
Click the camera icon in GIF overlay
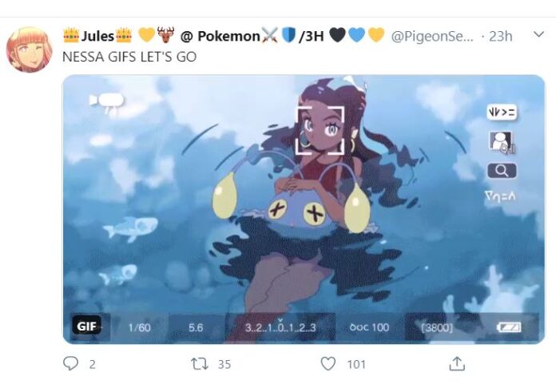pos(106,101)
